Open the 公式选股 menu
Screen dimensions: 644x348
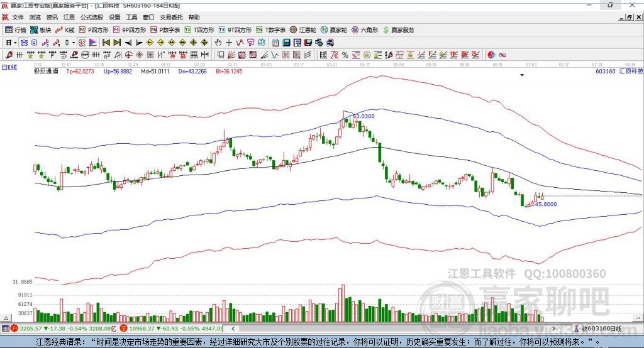point(92,17)
